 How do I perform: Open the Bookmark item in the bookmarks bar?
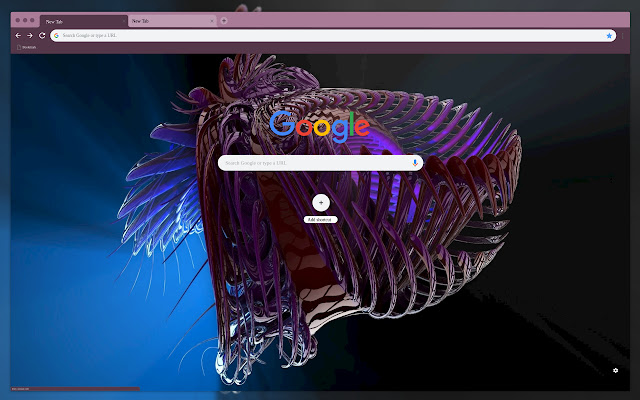coord(27,47)
